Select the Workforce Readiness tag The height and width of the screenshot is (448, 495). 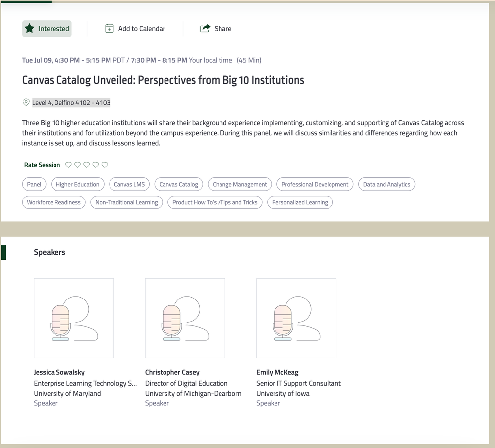click(x=54, y=202)
